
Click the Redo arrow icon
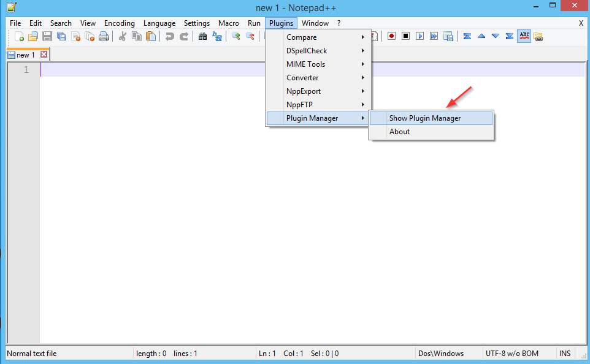(x=183, y=37)
